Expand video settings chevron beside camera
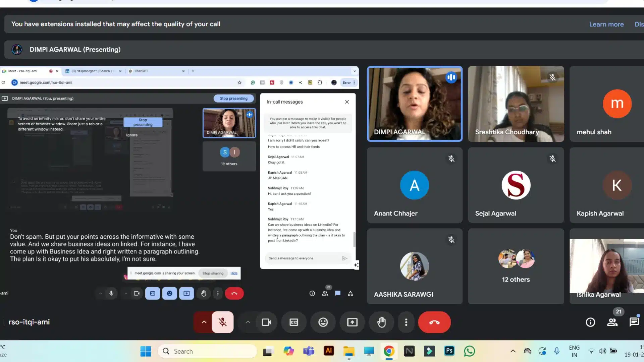The width and height of the screenshot is (644, 362). (x=248, y=322)
